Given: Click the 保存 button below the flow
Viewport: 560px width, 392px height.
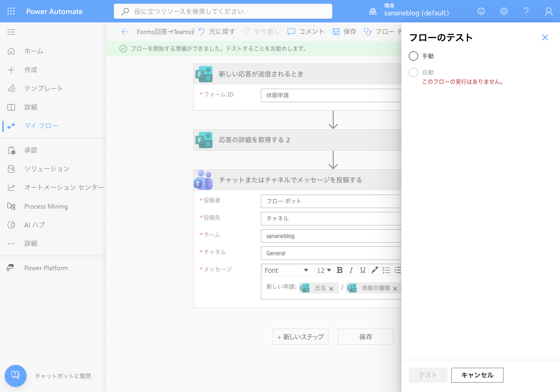Looking at the screenshot, I should [366, 337].
